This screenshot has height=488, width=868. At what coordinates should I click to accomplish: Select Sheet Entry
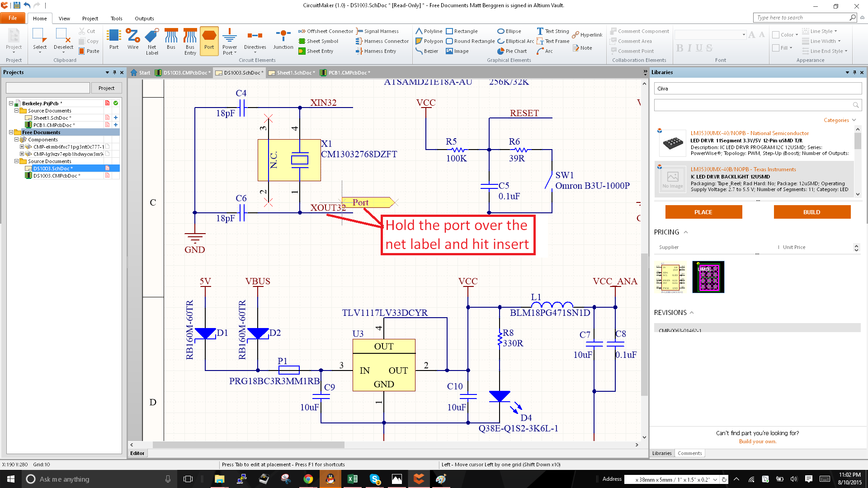click(x=316, y=51)
